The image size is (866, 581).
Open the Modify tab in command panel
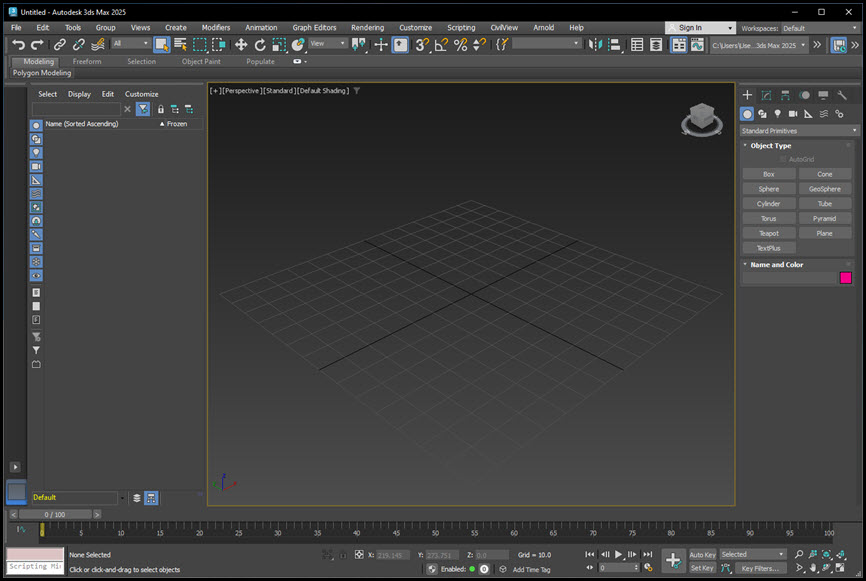[x=766, y=95]
